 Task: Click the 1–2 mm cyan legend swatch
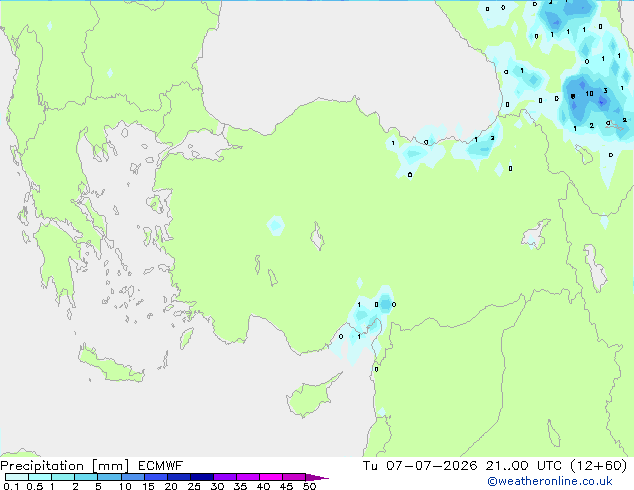point(63,477)
